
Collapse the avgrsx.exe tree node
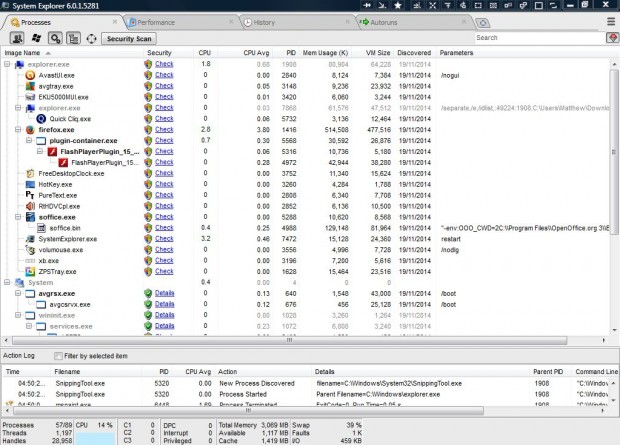18,293
